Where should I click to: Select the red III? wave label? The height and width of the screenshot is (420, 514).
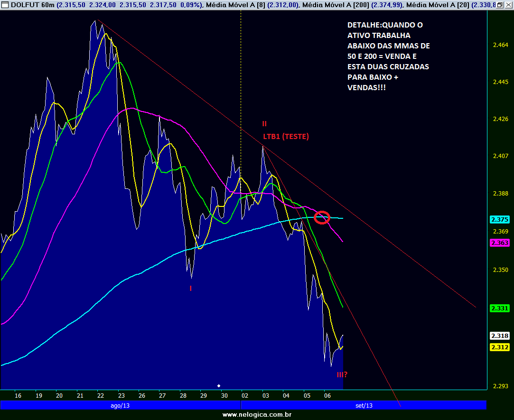[x=342, y=374]
